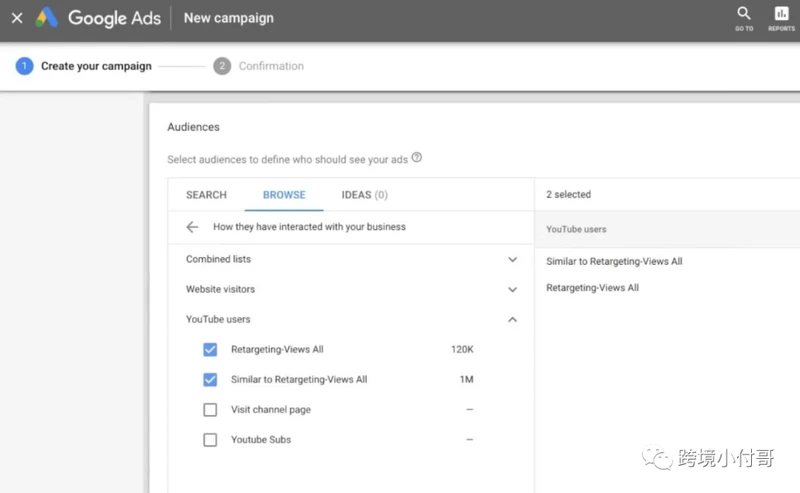Collapse the YouTube users section
The width and height of the screenshot is (800, 493).
pos(512,319)
